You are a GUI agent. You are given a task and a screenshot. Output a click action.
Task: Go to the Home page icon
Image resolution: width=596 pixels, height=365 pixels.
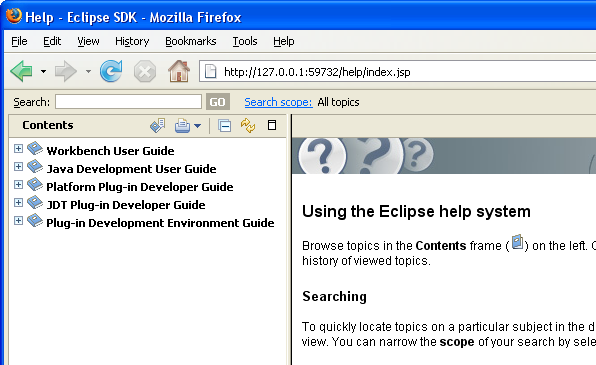179,71
